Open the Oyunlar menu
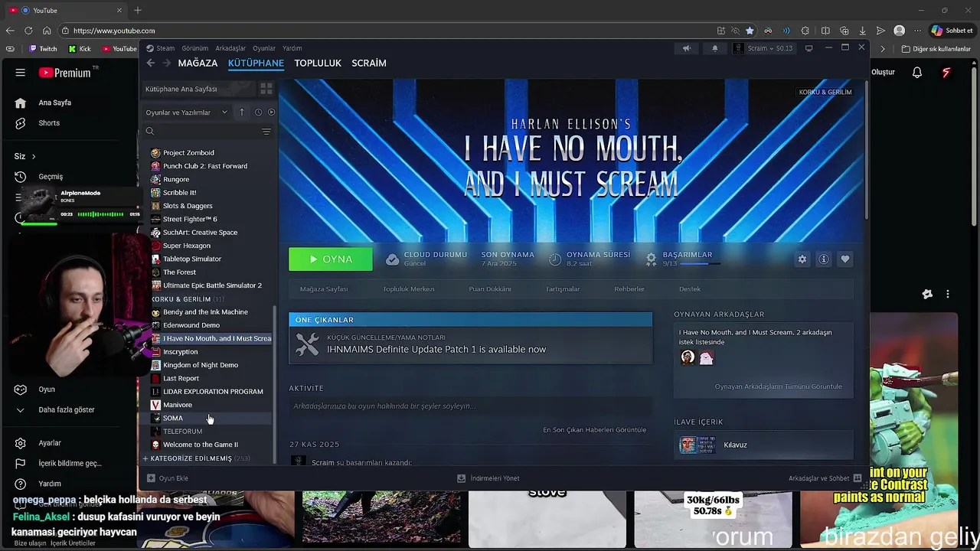 pos(264,48)
